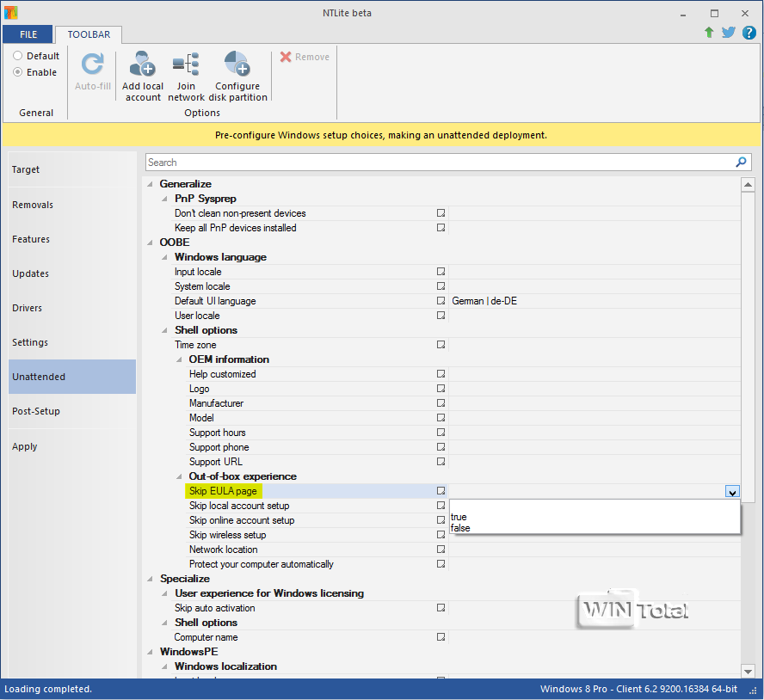Click the Join network icon
Image resolution: width=764 pixels, height=700 pixels.
click(x=186, y=64)
